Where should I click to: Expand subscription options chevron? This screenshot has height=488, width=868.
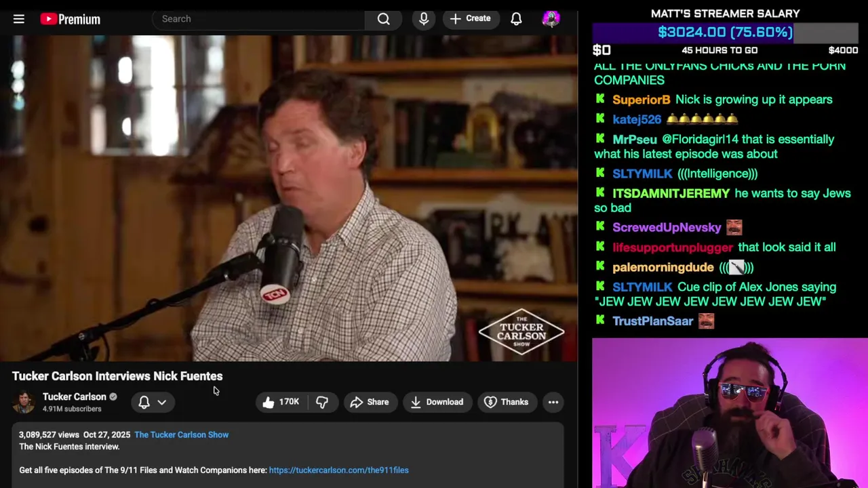pyautogui.click(x=162, y=402)
